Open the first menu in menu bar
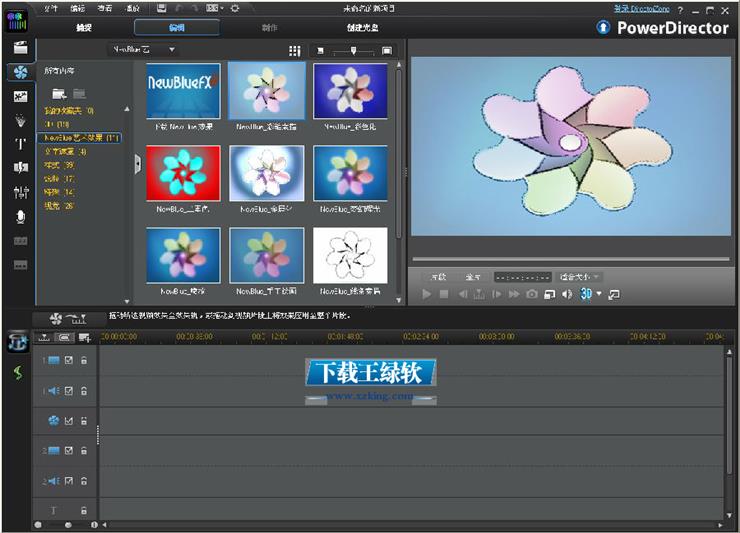740x533 pixels. [x=50, y=8]
